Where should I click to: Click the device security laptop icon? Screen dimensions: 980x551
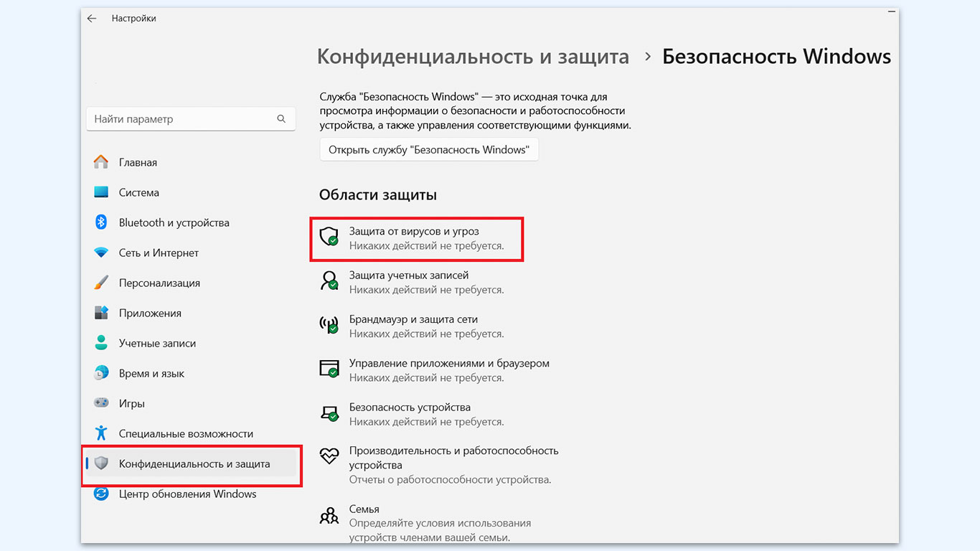tap(329, 413)
